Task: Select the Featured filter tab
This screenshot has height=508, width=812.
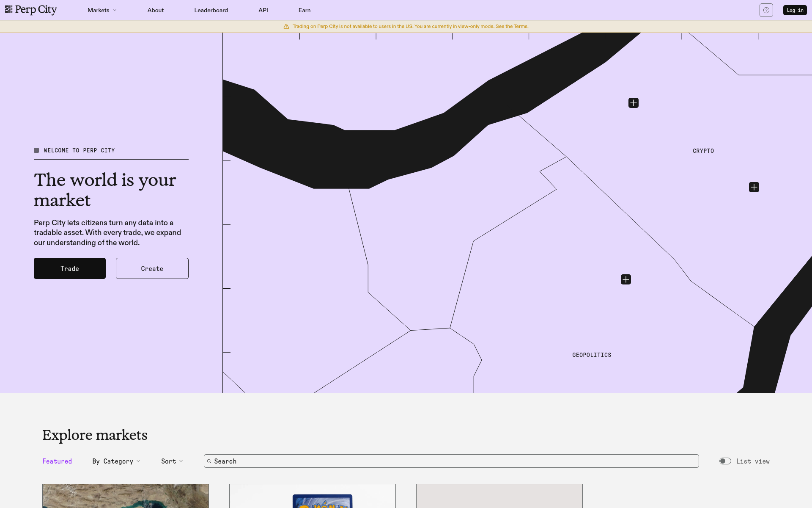Action: [x=57, y=461]
